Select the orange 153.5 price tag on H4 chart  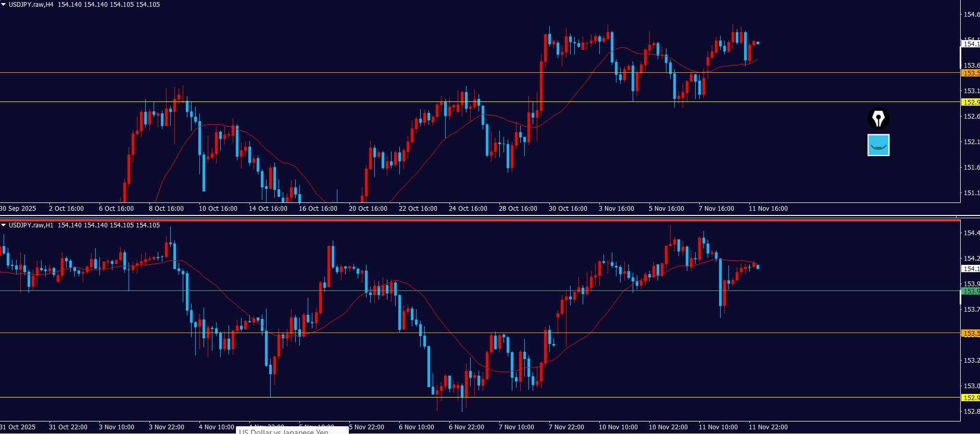tap(971, 73)
